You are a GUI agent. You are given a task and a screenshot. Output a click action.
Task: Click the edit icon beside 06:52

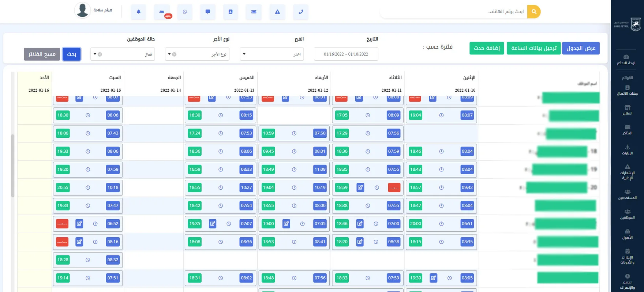tap(79, 224)
